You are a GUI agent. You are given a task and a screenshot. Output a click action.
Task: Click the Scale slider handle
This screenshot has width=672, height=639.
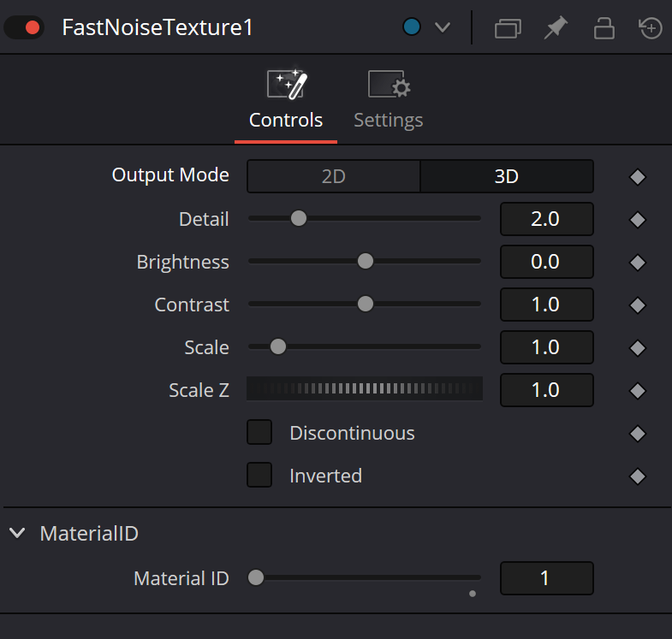pos(277,346)
